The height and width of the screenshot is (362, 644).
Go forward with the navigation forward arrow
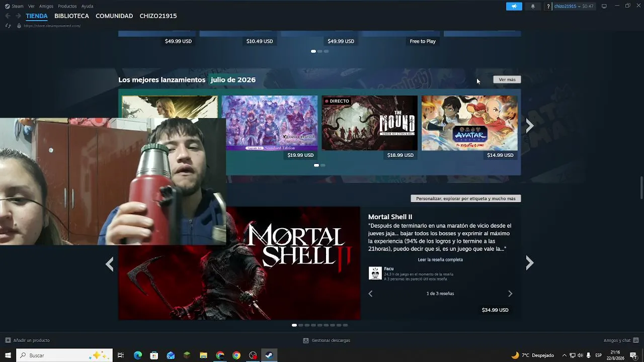[x=19, y=16]
